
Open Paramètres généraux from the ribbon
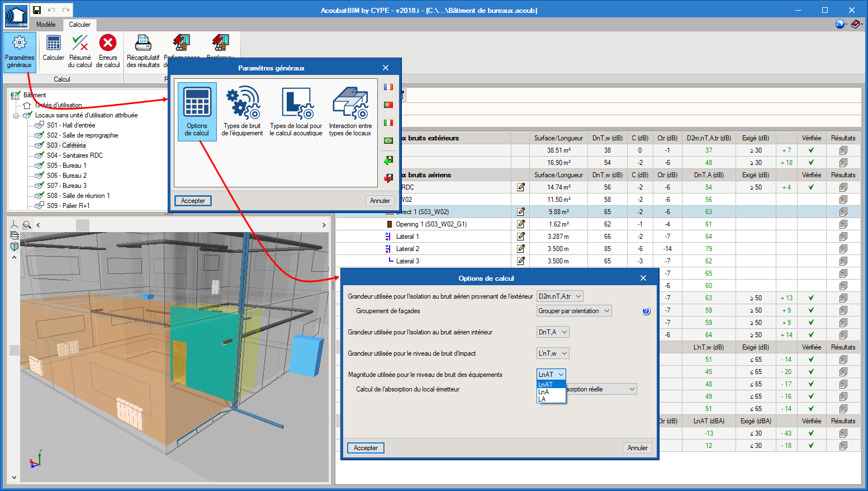tap(20, 52)
